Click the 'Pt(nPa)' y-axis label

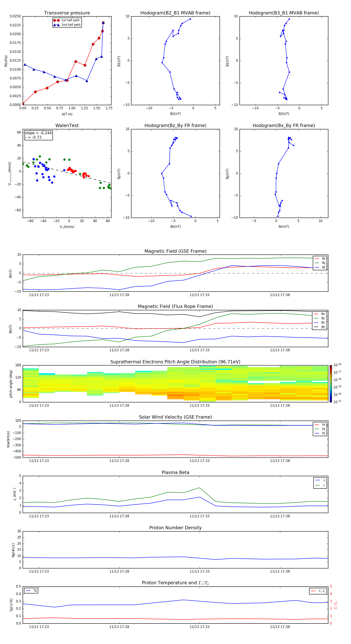(6, 61)
